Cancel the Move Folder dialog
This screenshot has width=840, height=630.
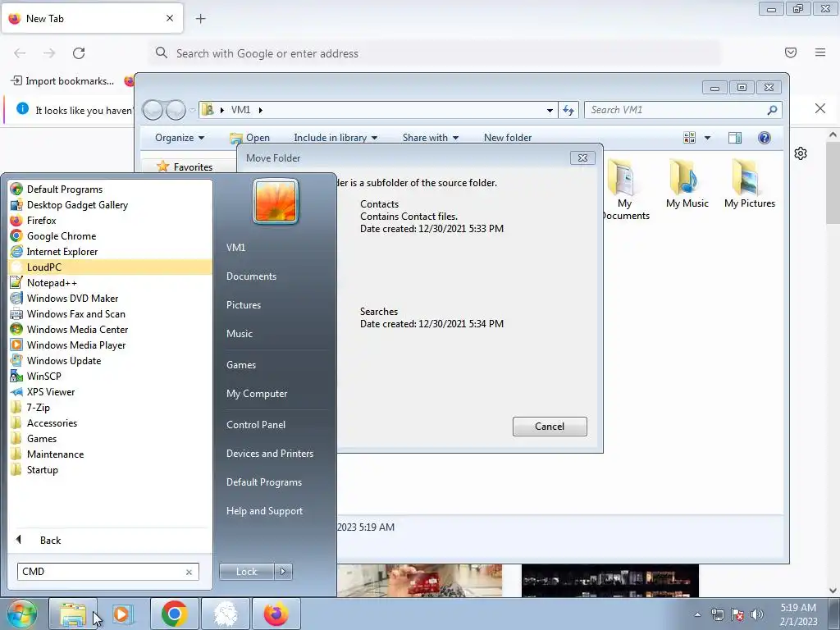[550, 427]
